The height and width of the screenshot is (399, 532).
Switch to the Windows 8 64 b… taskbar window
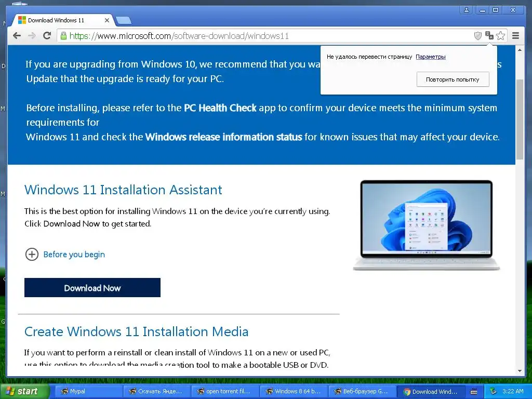294,391
